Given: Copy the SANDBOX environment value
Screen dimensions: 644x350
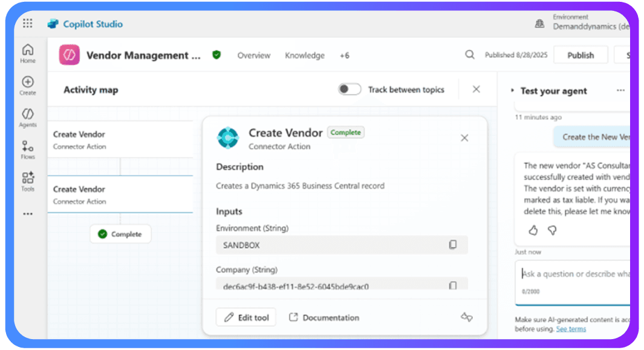Looking at the screenshot, I should 452,245.
